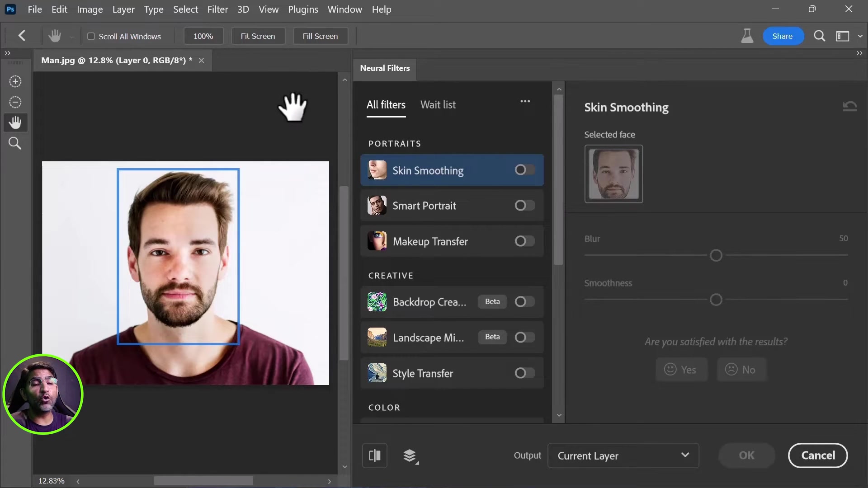Click the Hand tool preset icon in options bar
The width and height of the screenshot is (868, 488).
pyautogui.click(x=55, y=36)
